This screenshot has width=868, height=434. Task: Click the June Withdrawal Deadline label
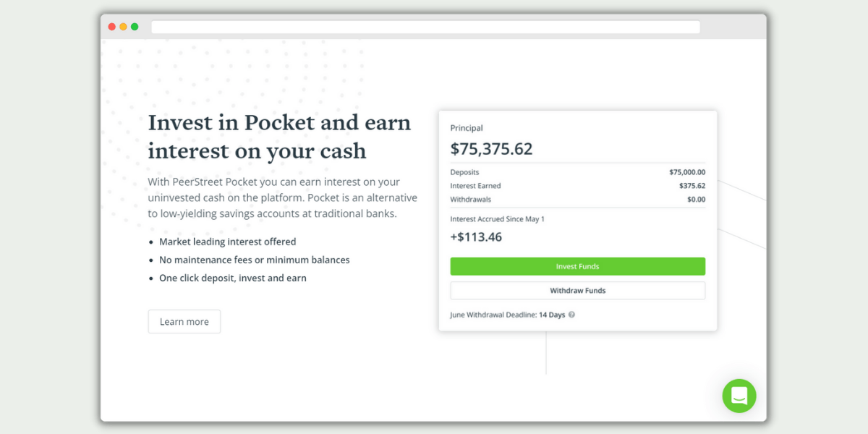[x=492, y=315]
